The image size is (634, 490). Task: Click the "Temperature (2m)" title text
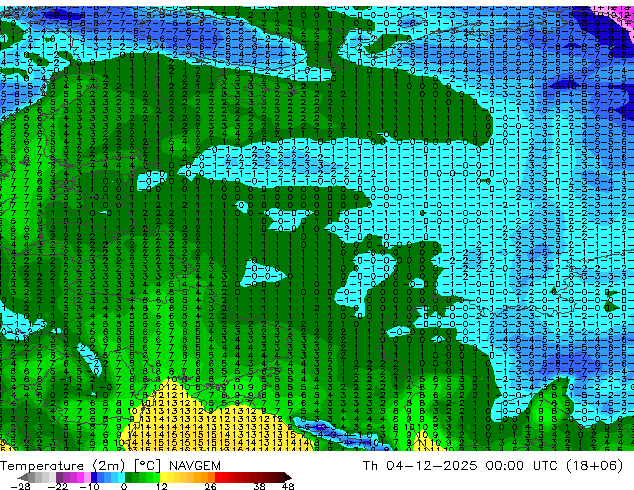pyautogui.click(x=63, y=466)
